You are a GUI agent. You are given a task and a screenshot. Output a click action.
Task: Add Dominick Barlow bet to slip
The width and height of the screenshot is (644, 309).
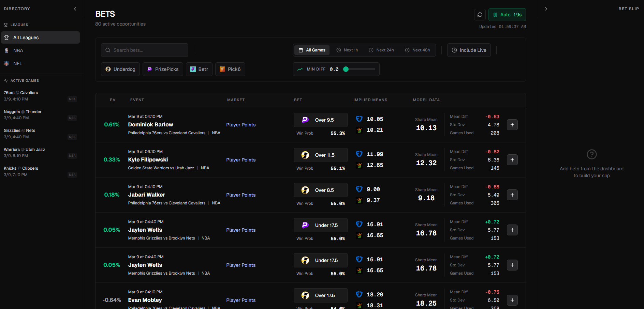[512, 125]
